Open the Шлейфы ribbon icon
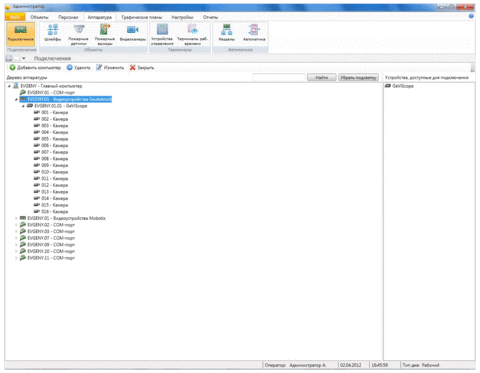Image resolution: width=480 pixels, height=373 pixels. click(53, 33)
